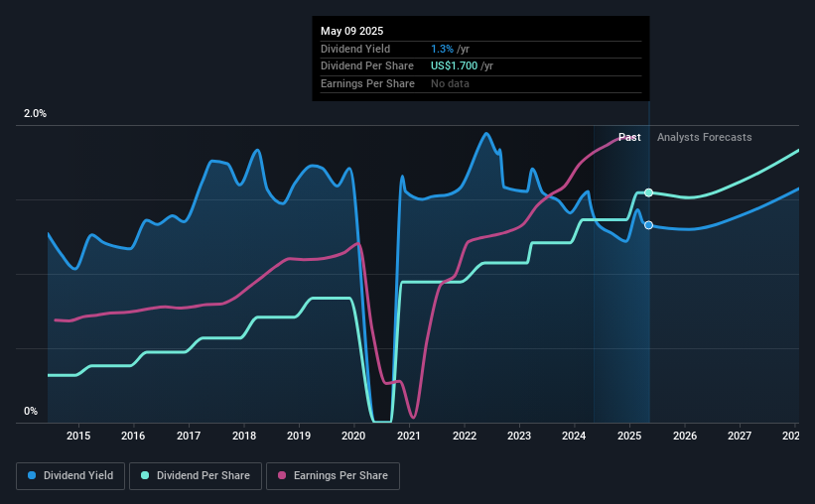Click the '2.0%' y-axis label
Viewport: 815px width, 504px height.
(x=35, y=113)
